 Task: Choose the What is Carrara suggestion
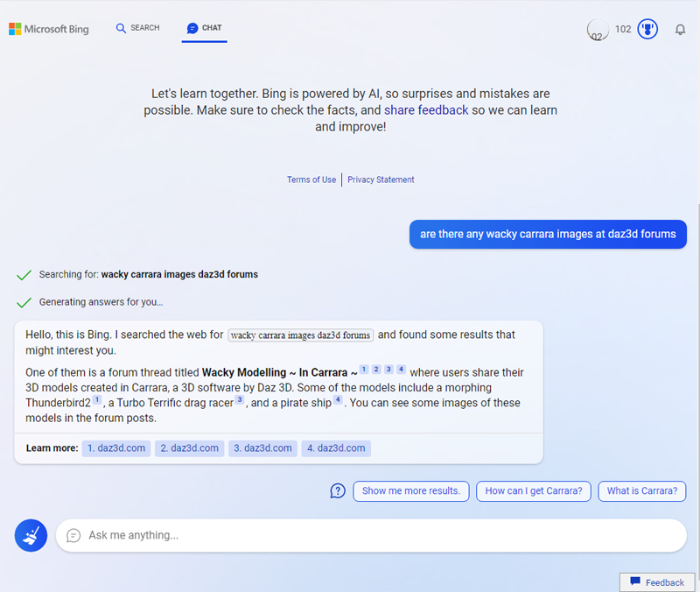(642, 491)
